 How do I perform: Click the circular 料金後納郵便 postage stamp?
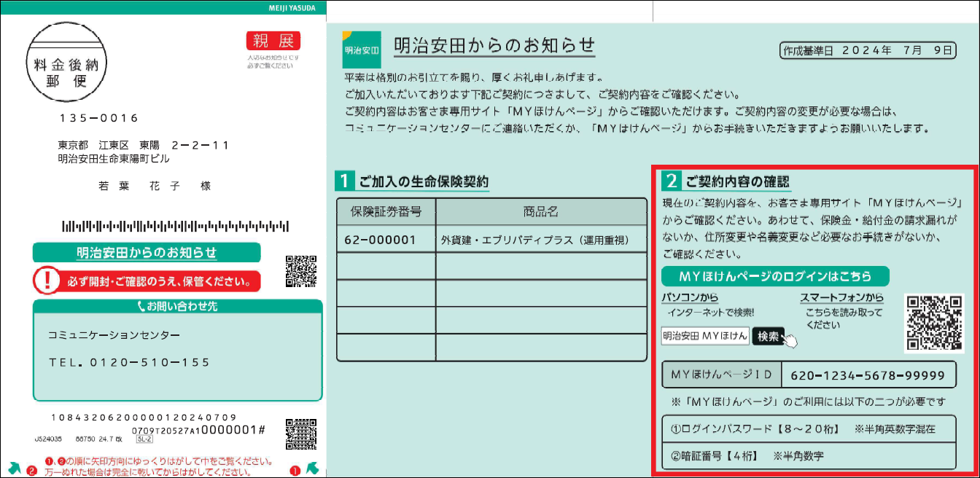click(66, 63)
